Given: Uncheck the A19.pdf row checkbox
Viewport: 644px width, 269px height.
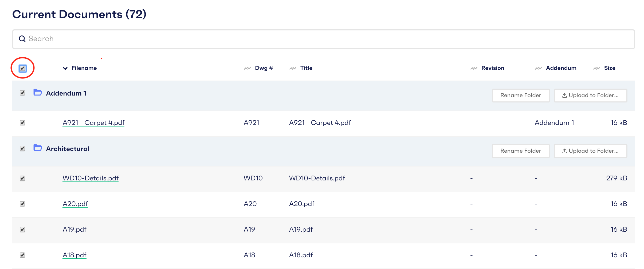Looking at the screenshot, I should tap(22, 230).
